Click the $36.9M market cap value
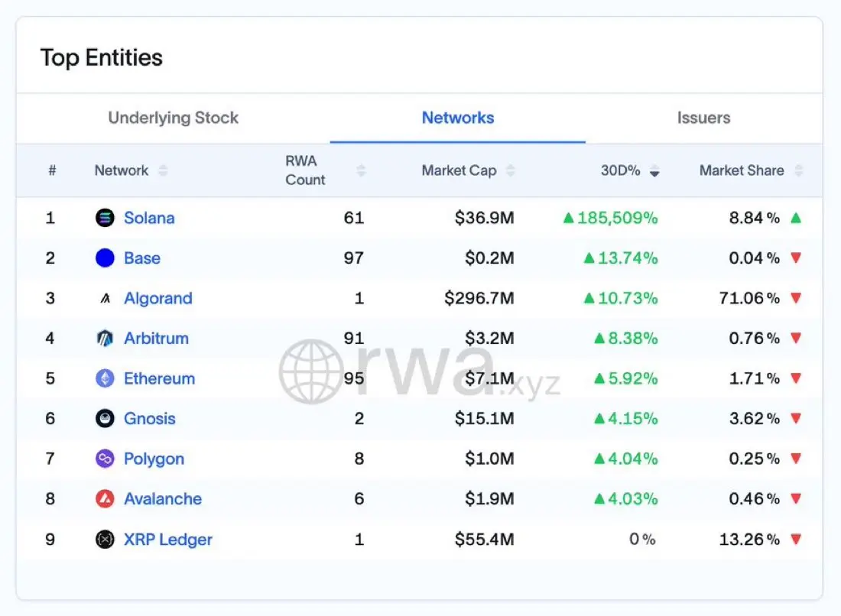The height and width of the screenshot is (616, 841). point(484,218)
